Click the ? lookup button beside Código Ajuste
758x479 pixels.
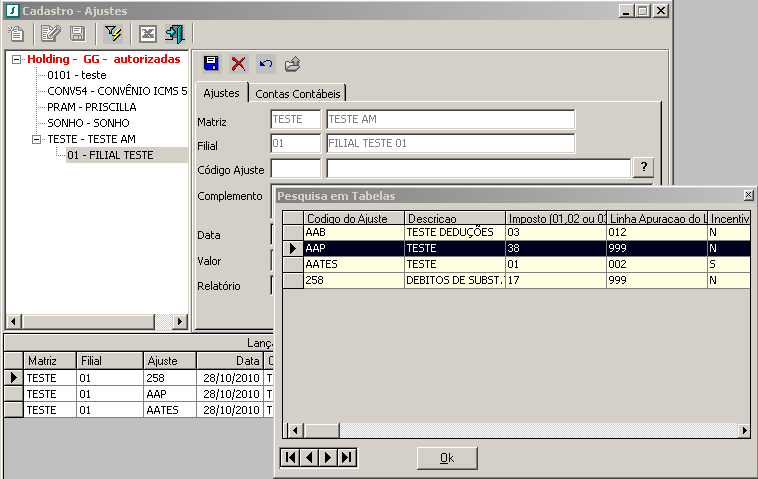pyautogui.click(x=645, y=167)
